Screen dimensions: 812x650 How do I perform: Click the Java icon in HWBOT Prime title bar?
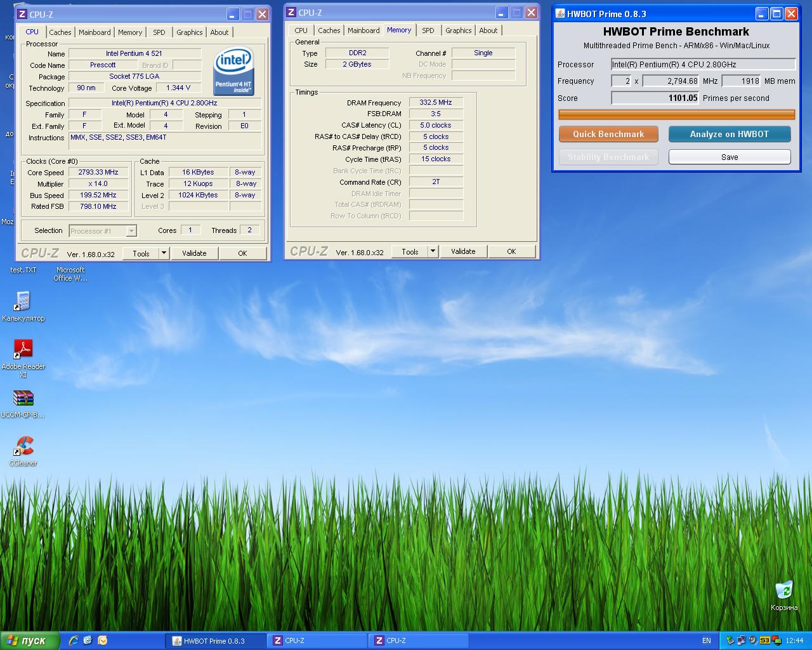pos(560,13)
